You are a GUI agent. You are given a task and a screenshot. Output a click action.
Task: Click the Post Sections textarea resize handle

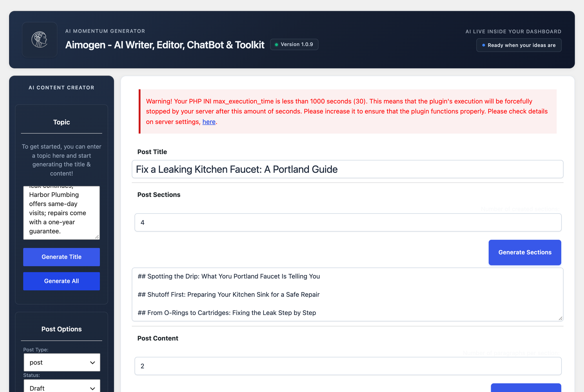(560, 318)
